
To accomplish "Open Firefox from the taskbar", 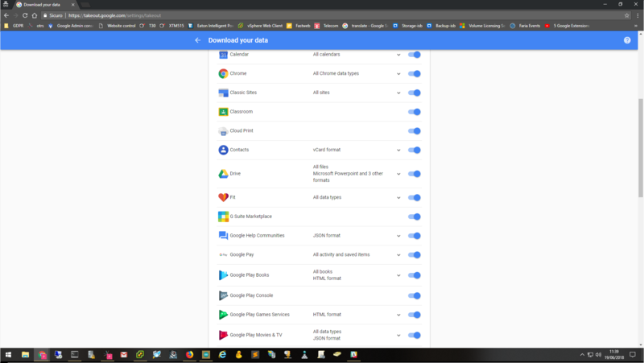I will click(189, 355).
